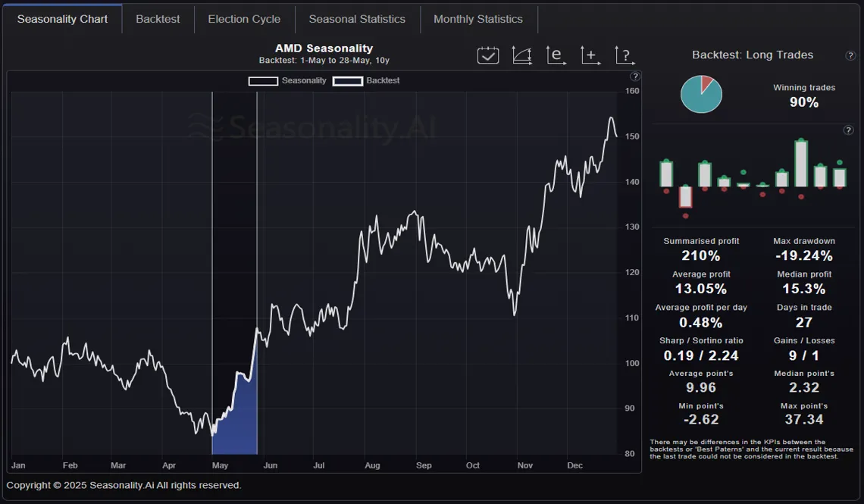Click the winning trades pie chart
The image size is (864, 504).
click(x=701, y=94)
